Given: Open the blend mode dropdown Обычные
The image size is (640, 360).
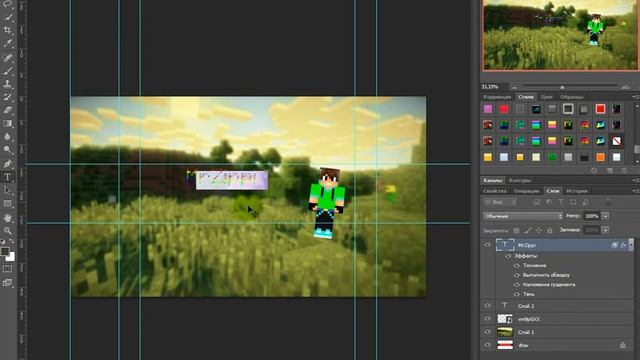Looking at the screenshot, I should 523,216.
